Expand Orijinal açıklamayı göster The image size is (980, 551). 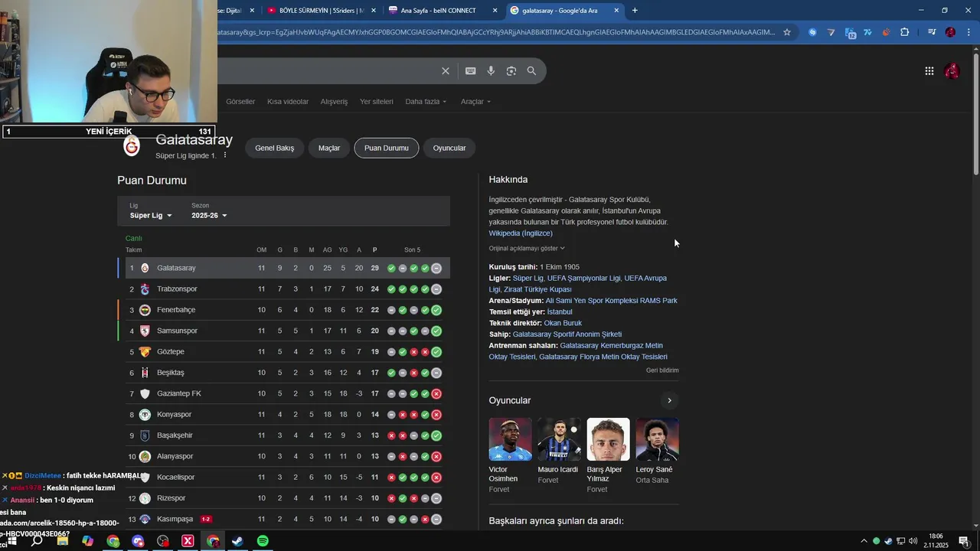[x=527, y=248]
